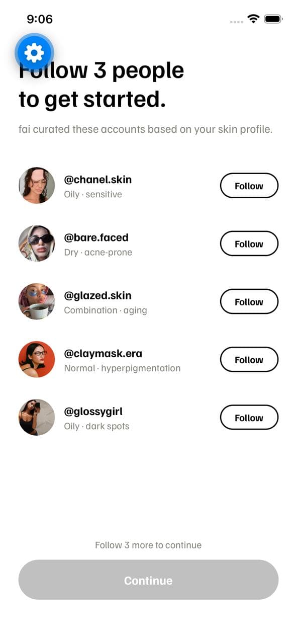Open @glazed.skin's profile avatar
This screenshot has width=297, height=644.
(x=36, y=301)
